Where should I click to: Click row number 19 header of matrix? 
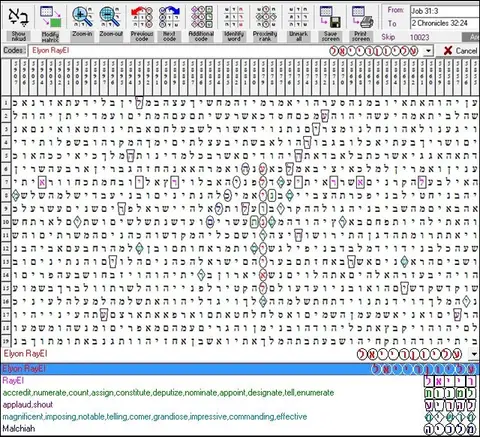pyautogui.click(x=6, y=341)
